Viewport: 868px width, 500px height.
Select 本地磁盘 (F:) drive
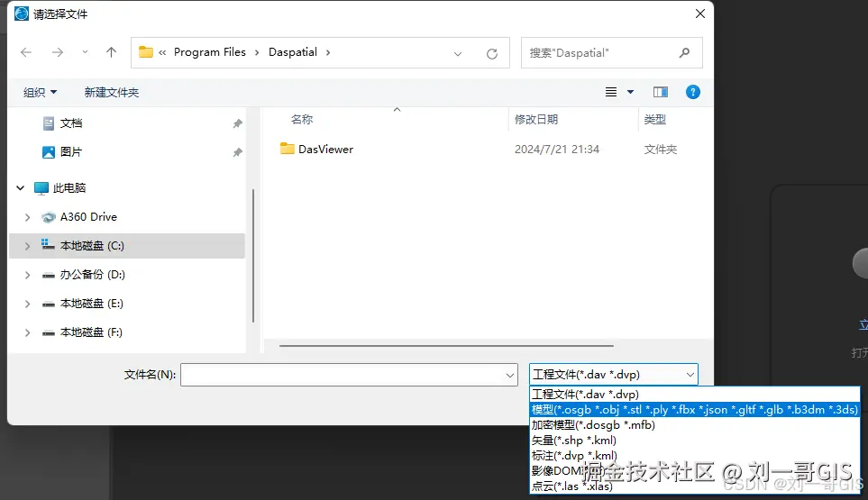tap(91, 332)
